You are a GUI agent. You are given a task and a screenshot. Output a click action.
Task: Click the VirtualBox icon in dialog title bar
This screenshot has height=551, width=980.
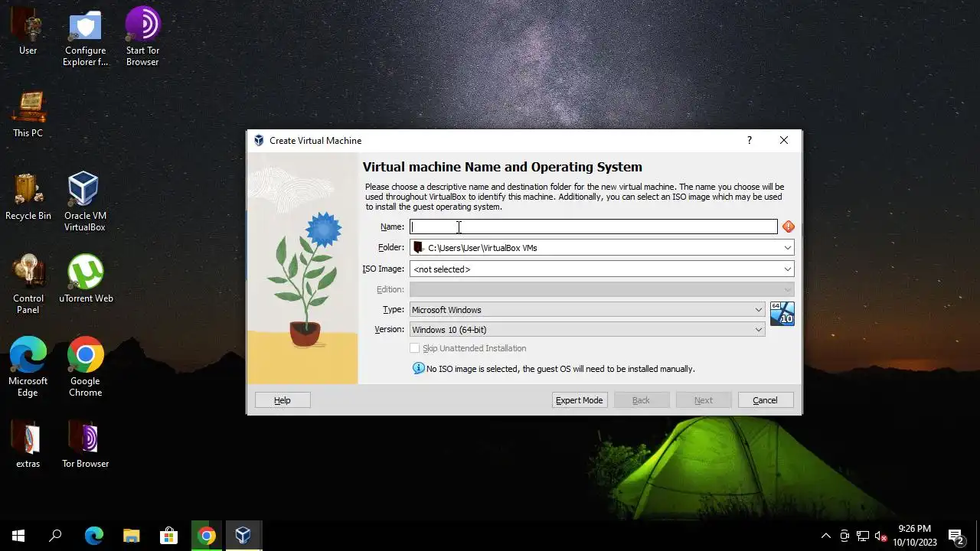click(259, 141)
